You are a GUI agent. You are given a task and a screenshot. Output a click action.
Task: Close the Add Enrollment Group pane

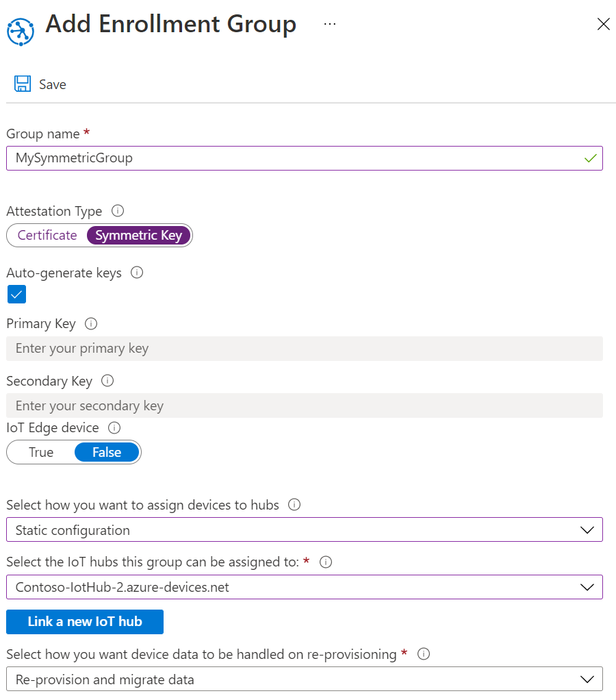click(603, 25)
